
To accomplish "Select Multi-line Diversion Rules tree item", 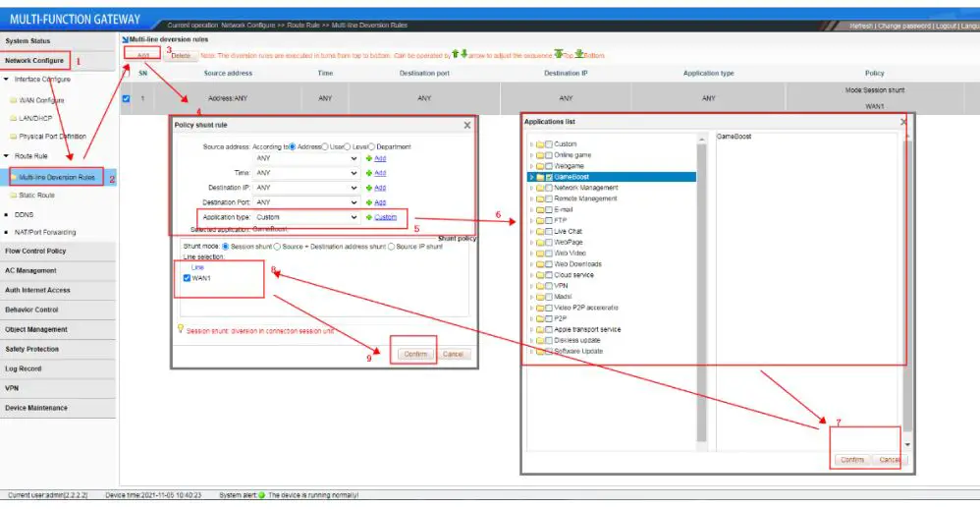I will click(57, 177).
